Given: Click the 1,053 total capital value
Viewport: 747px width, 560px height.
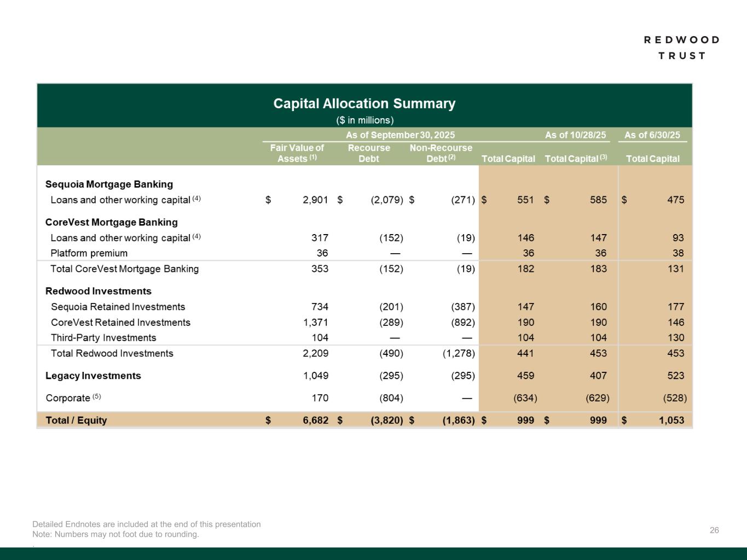Looking at the screenshot, I should pyautogui.click(x=670, y=420).
